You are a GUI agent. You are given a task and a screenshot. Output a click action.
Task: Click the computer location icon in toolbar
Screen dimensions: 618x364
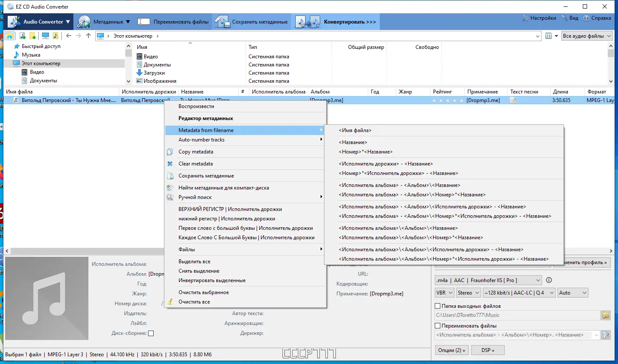pyautogui.click(x=45, y=36)
